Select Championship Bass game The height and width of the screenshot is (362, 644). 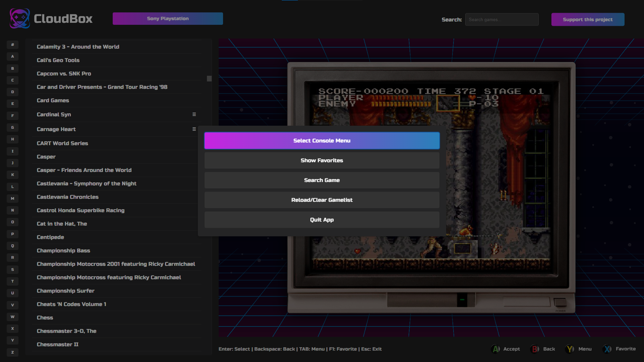[116, 250]
